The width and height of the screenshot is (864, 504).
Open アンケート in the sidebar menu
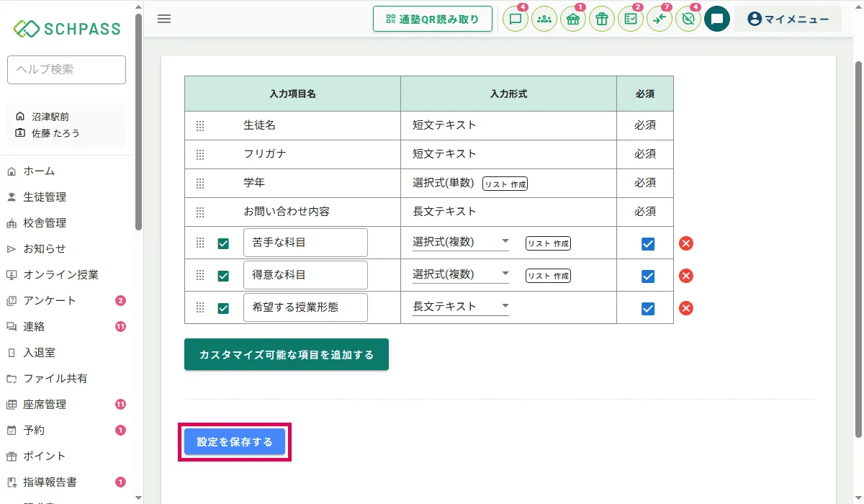(x=49, y=300)
